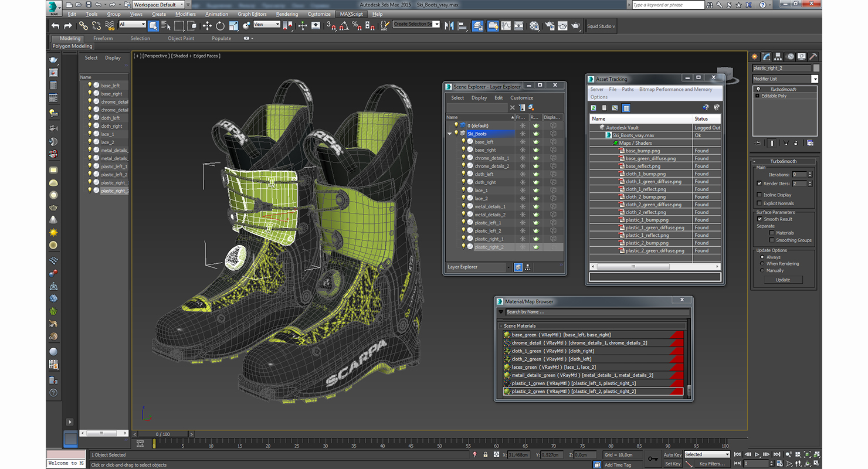The height and width of the screenshot is (469, 868).
Task: Click the Remove Modifier trash icon
Action: 796,142
